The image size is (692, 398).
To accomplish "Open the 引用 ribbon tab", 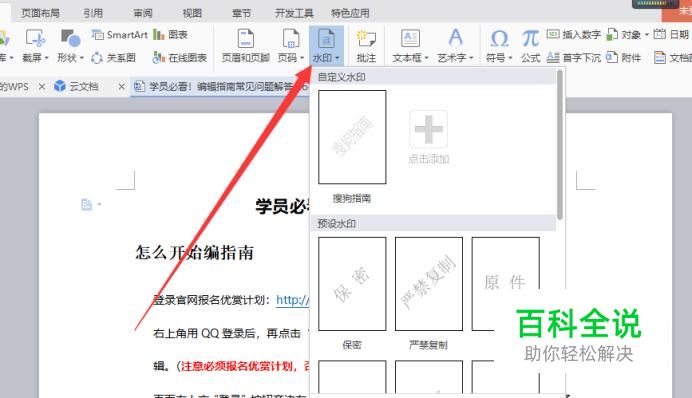I will point(93,14).
